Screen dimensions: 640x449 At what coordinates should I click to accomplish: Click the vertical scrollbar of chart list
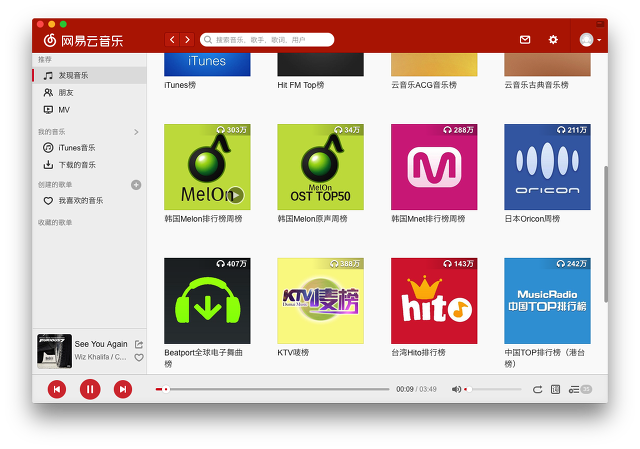606,234
